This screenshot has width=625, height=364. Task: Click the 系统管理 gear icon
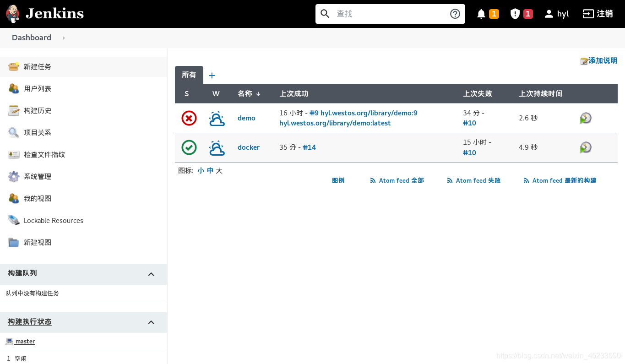(x=14, y=176)
